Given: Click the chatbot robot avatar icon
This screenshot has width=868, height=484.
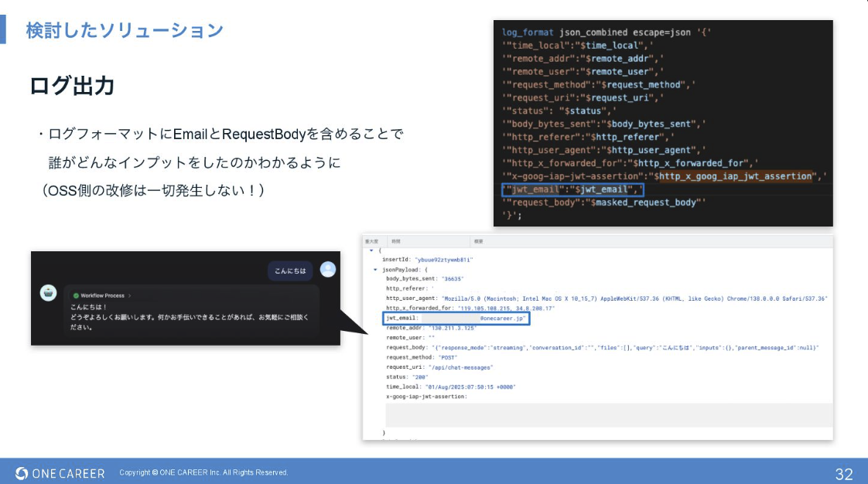Looking at the screenshot, I should click(x=49, y=292).
